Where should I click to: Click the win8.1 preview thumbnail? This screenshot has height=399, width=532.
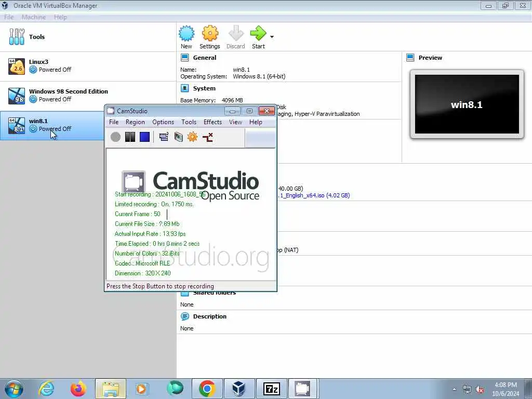(x=467, y=104)
